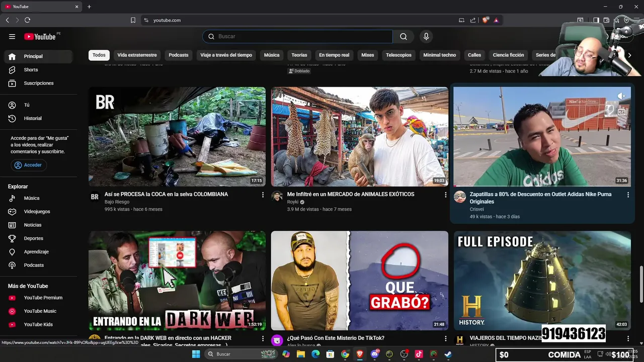This screenshot has height=362, width=644.
Task: Open title Me Infiltré en un MERCADO
Action: point(351,194)
